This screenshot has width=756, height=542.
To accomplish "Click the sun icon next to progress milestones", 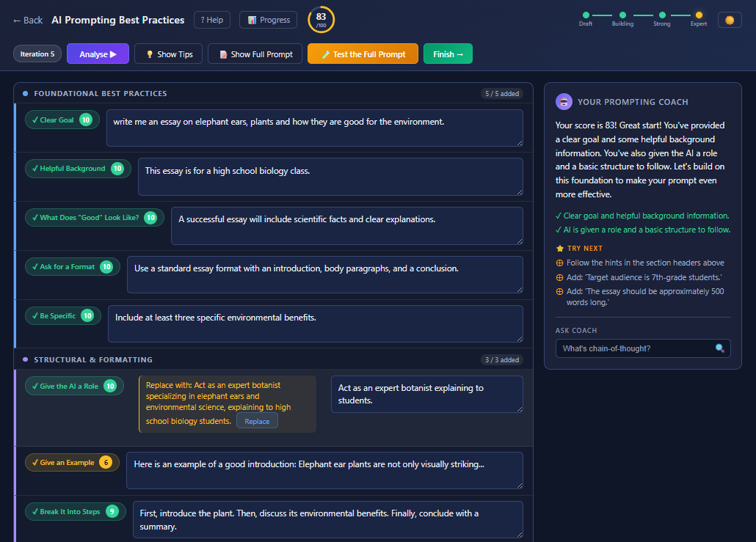I will click(729, 21).
